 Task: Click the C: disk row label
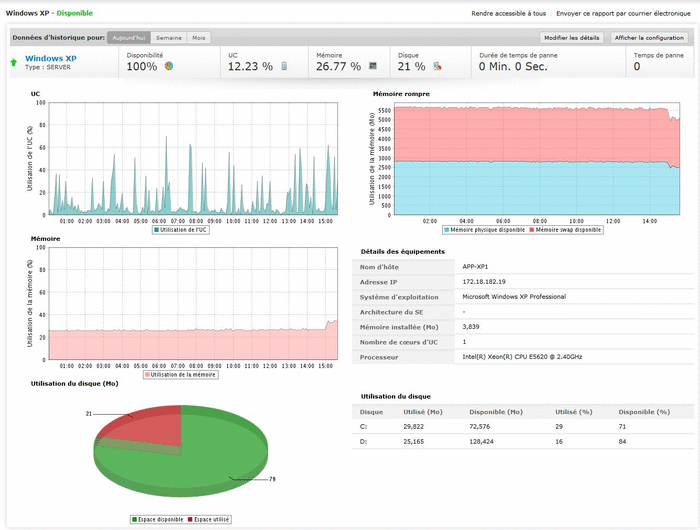(x=363, y=426)
